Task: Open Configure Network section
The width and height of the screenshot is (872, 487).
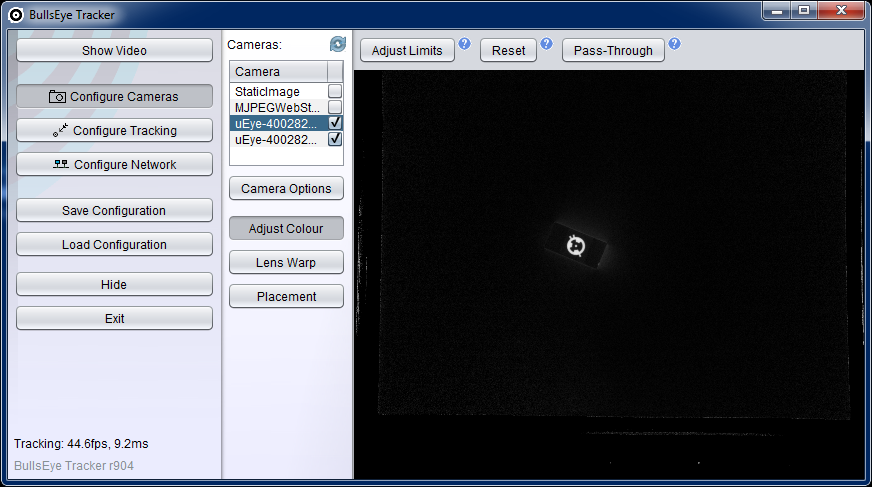Action: tap(114, 165)
